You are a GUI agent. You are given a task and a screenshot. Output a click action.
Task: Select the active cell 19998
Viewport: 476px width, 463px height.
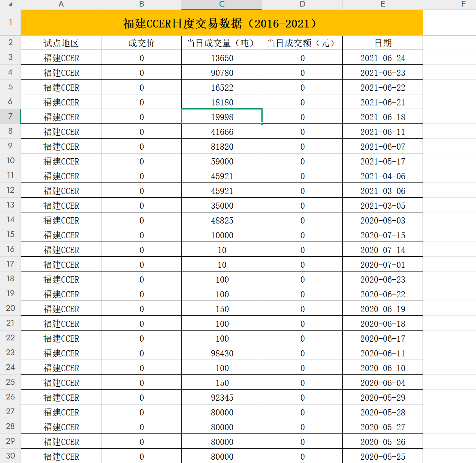(x=222, y=117)
